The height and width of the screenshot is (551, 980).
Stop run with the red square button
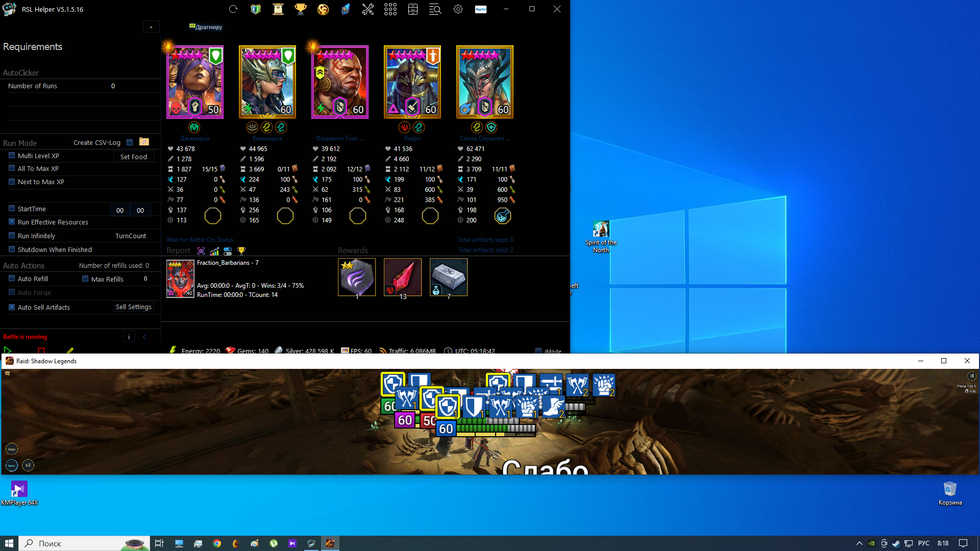[x=41, y=350]
